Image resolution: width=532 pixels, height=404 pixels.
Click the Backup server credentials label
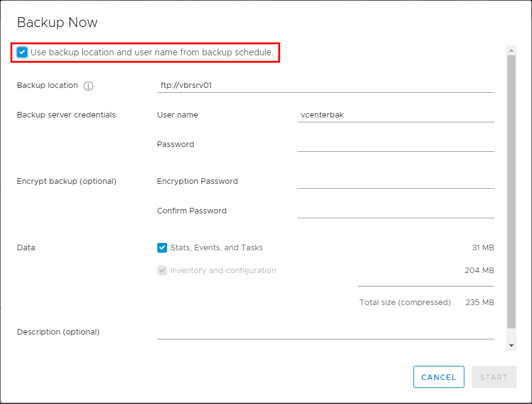tap(66, 115)
